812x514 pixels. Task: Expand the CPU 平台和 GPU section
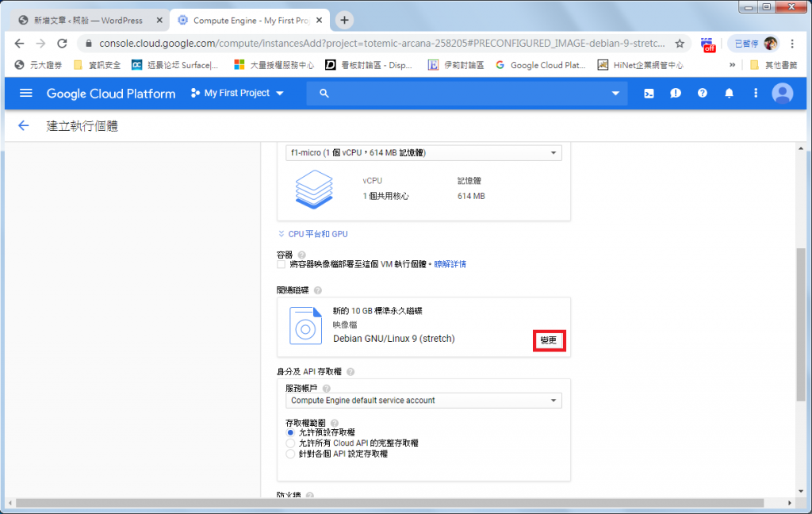pyautogui.click(x=312, y=234)
